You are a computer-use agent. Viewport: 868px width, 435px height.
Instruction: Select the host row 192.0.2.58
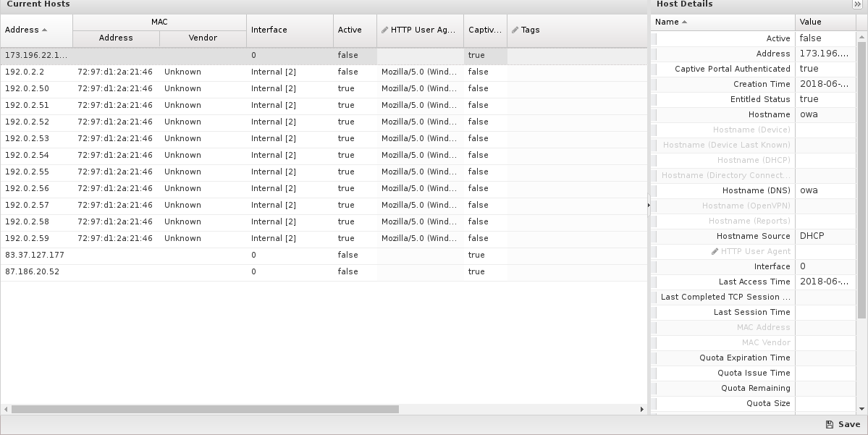[324, 221]
